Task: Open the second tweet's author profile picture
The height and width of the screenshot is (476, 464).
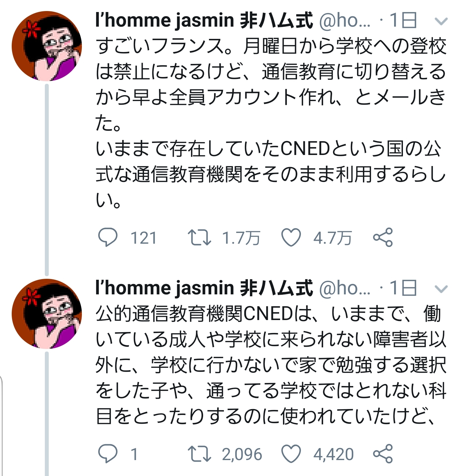Action: click(x=46, y=314)
